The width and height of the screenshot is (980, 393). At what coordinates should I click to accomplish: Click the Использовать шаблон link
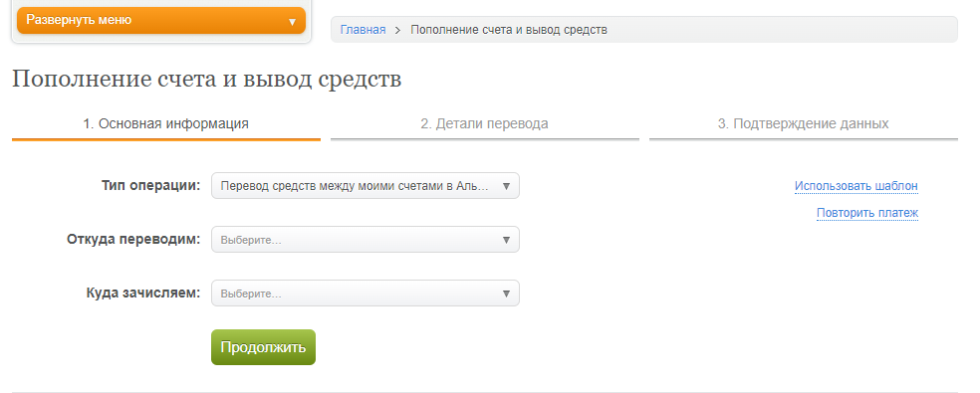coord(857,186)
